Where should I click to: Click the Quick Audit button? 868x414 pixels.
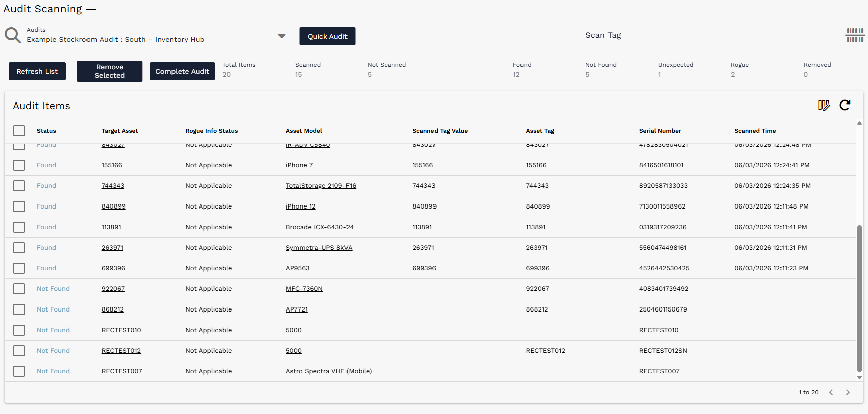[x=327, y=36]
